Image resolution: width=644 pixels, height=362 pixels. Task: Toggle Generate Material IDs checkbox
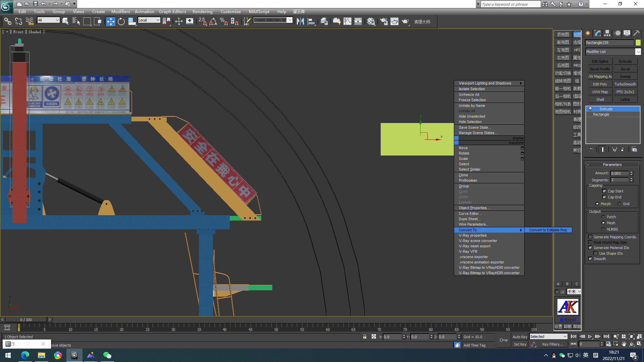pyautogui.click(x=590, y=248)
